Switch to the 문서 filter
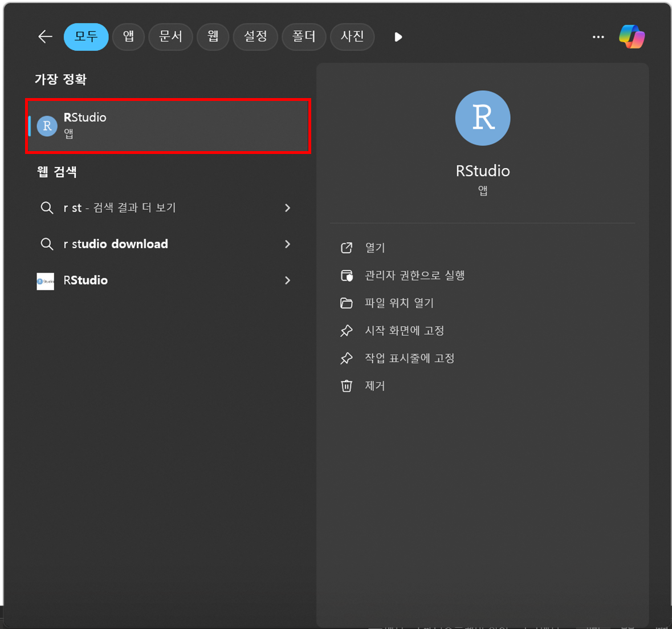This screenshot has width=672, height=629. 170,36
